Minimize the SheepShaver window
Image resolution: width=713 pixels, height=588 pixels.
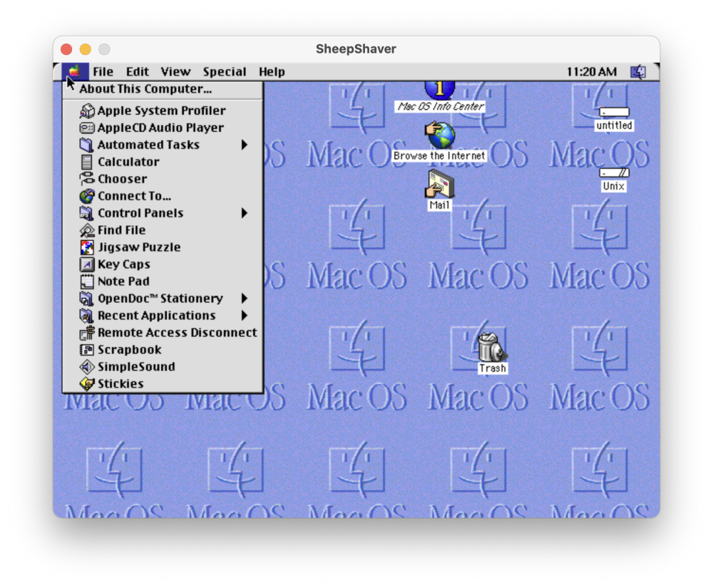[x=86, y=49]
